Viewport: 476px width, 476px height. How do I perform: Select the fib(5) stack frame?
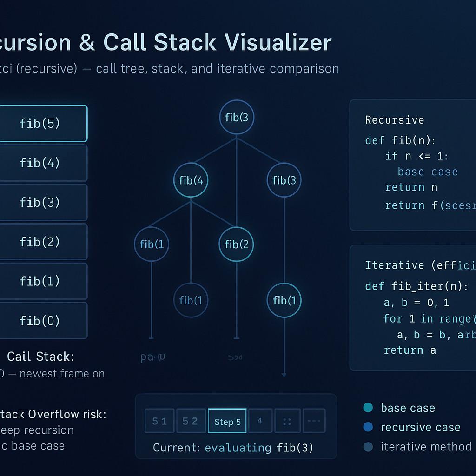(43, 123)
